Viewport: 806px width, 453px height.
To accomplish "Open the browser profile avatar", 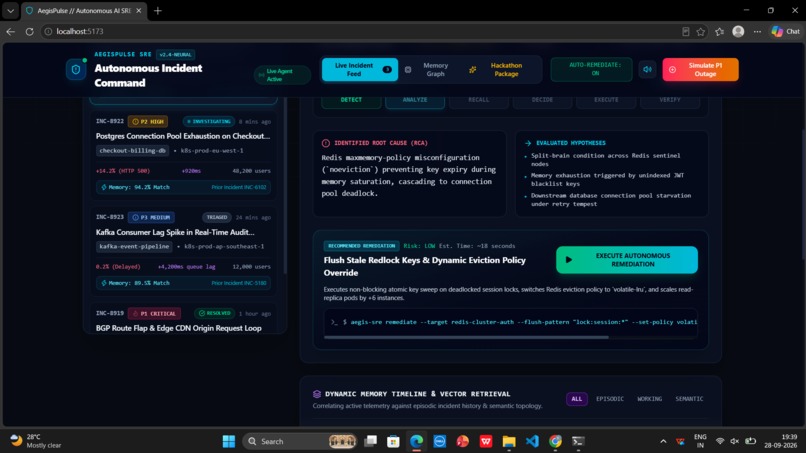I will tap(738, 31).
